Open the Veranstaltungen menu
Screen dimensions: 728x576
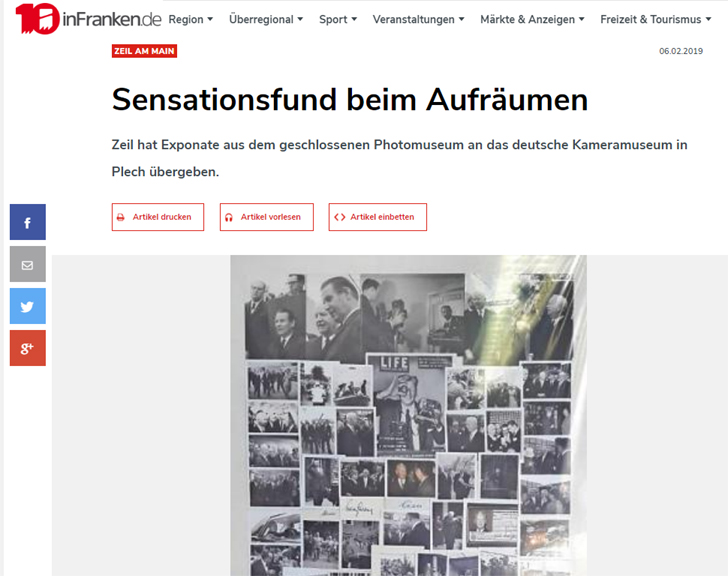[418, 19]
